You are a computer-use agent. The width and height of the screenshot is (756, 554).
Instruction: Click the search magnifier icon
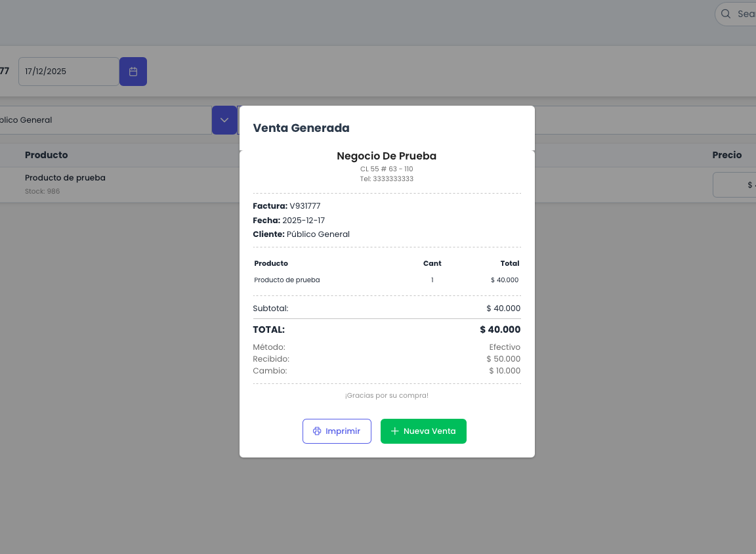coord(726,14)
